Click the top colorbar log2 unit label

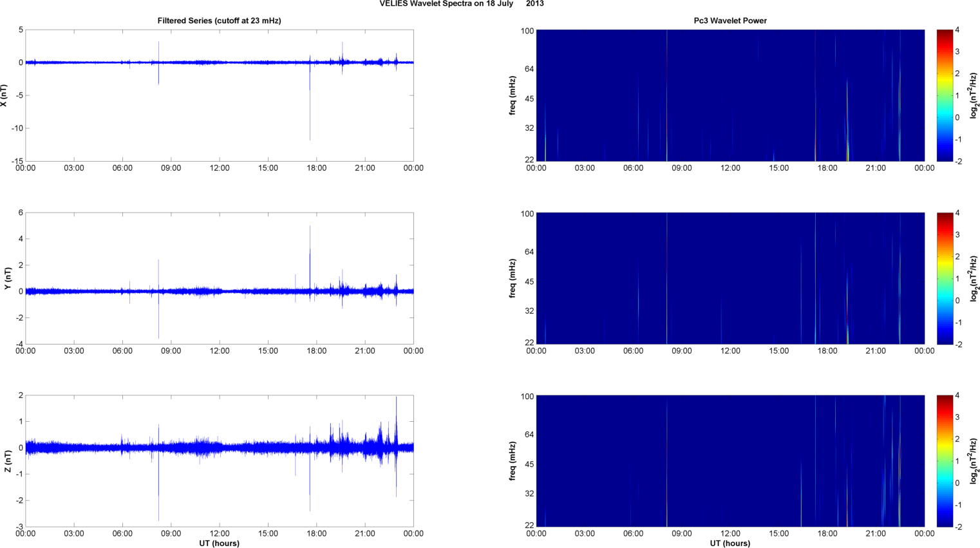pos(974,95)
